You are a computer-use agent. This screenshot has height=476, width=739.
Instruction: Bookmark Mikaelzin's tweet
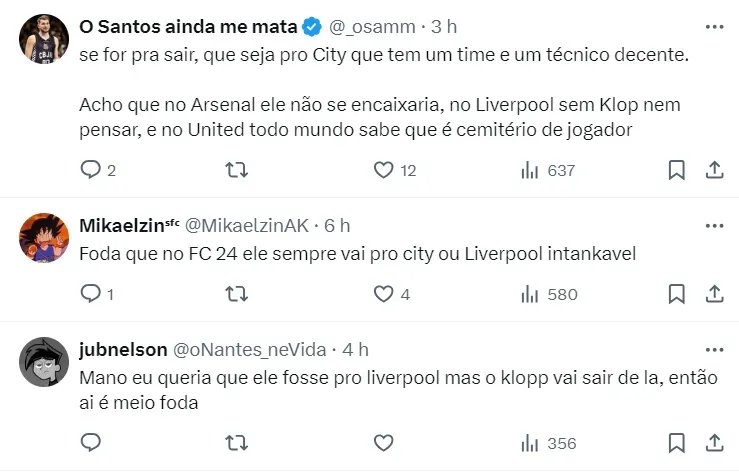click(x=677, y=294)
